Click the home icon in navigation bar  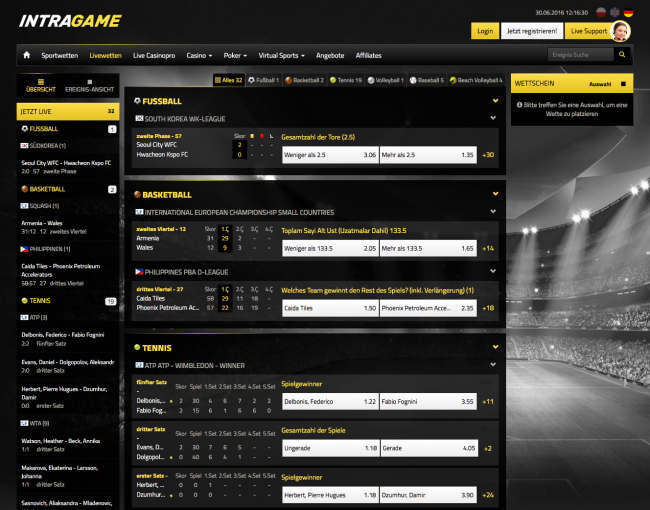coord(26,56)
